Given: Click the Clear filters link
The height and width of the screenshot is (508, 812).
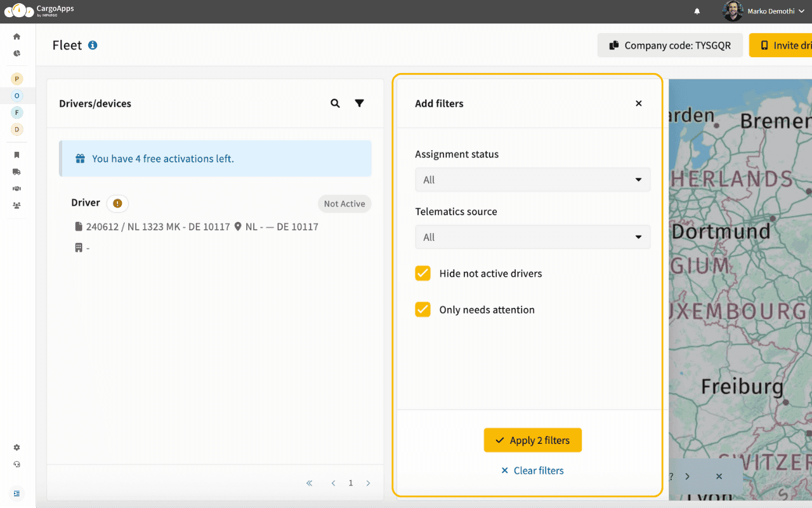Looking at the screenshot, I should [x=532, y=470].
